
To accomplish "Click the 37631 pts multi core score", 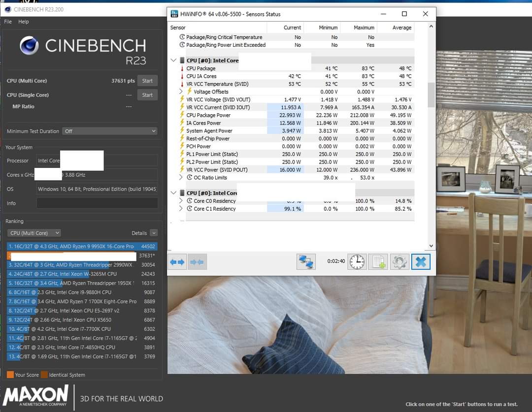I will pyautogui.click(x=123, y=81).
